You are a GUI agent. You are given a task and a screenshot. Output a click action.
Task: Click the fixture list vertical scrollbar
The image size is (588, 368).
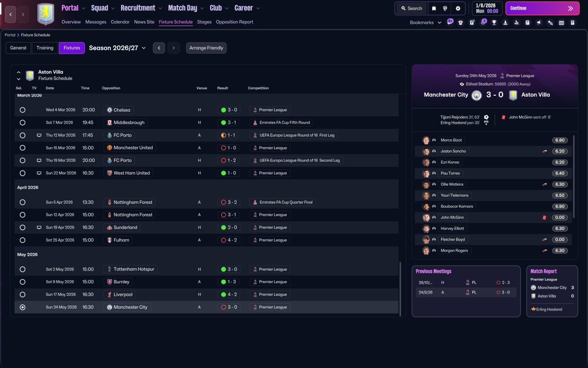click(x=401, y=289)
